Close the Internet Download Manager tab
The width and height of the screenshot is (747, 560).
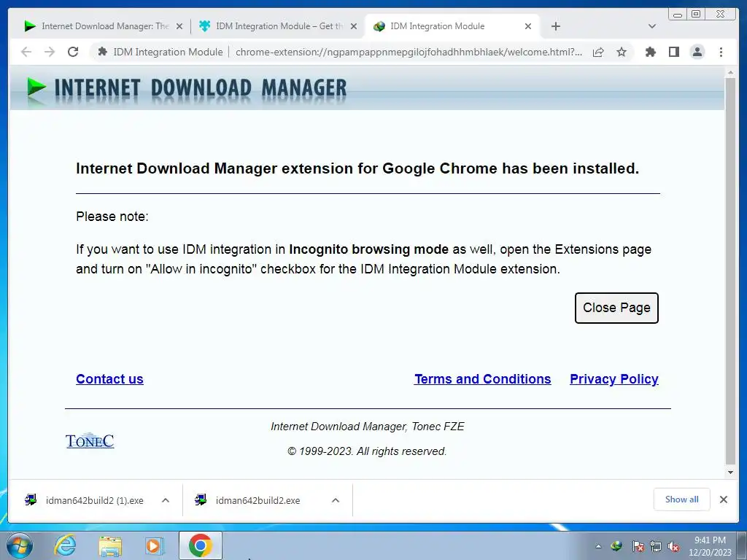click(179, 26)
